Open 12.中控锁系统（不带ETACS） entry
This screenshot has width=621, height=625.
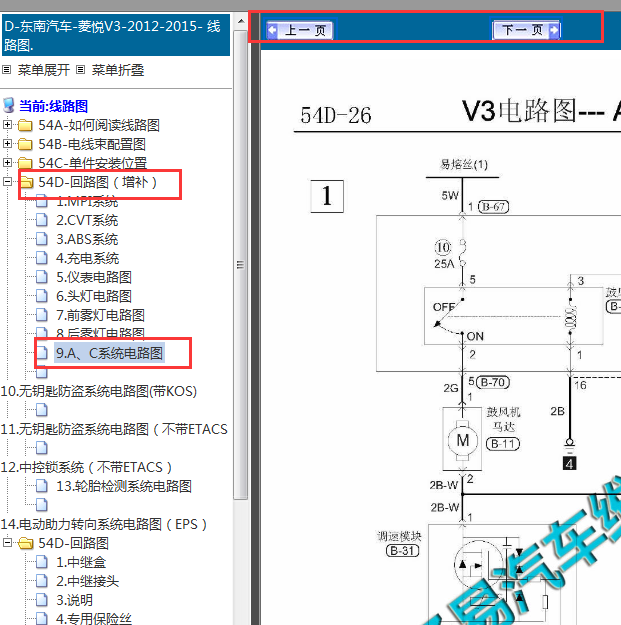pyautogui.click(x=86, y=467)
